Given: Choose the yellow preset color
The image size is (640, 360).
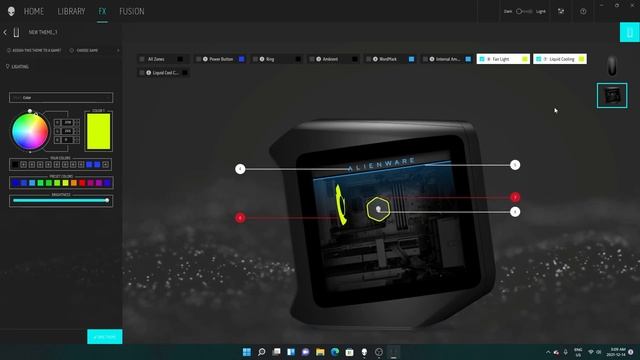Looking at the screenshot, I should coord(65,183).
